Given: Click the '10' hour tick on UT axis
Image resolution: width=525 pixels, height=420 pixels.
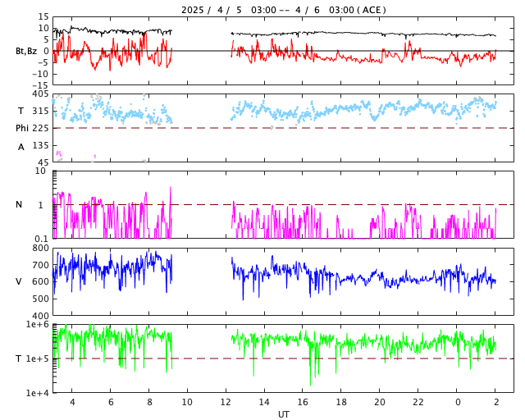Looking at the screenshot, I should coord(187,402).
